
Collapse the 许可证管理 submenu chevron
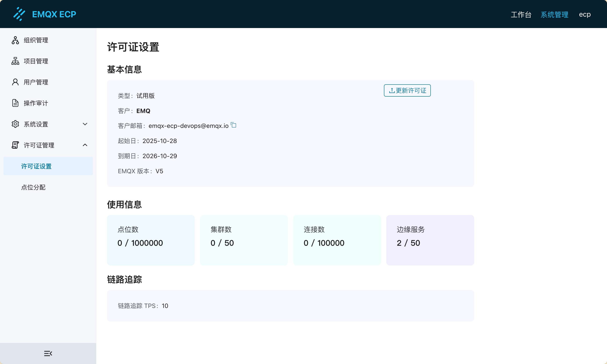[85, 145]
